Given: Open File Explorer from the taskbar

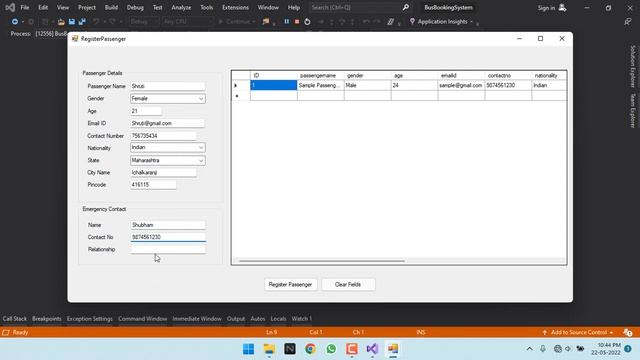Looking at the screenshot, I should coord(269,349).
